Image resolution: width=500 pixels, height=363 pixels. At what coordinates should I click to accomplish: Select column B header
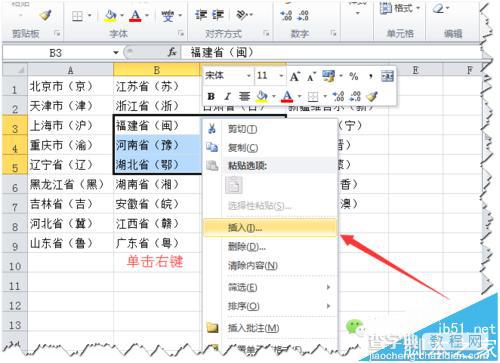157,70
